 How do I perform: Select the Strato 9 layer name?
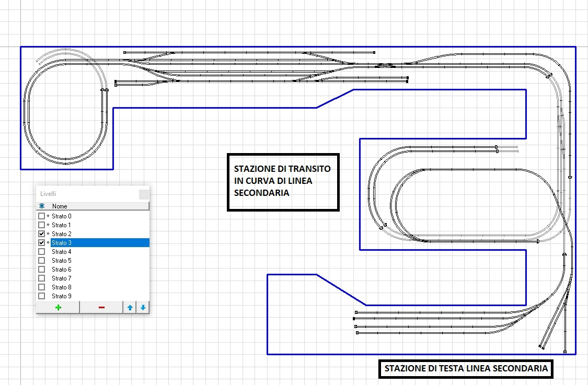pyautogui.click(x=61, y=296)
